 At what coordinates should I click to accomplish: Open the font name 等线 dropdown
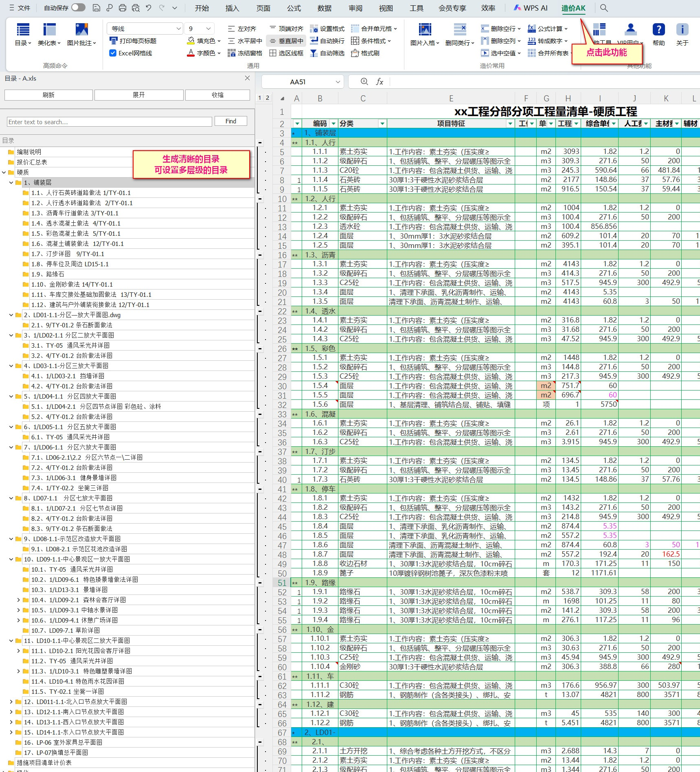click(178, 29)
